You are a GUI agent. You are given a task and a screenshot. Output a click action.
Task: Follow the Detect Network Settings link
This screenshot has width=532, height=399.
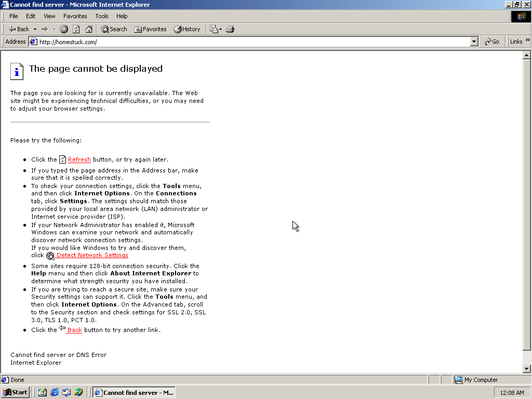[92, 255]
